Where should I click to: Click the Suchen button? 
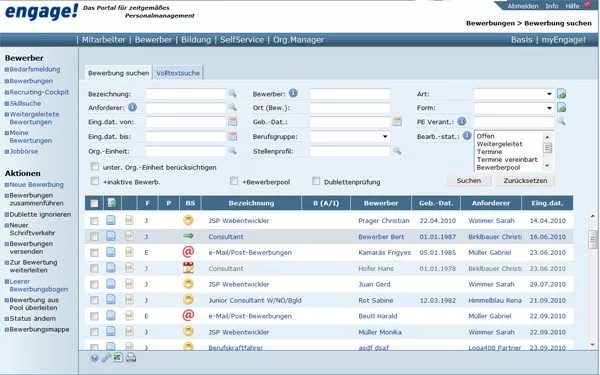click(x=469, y=181)
